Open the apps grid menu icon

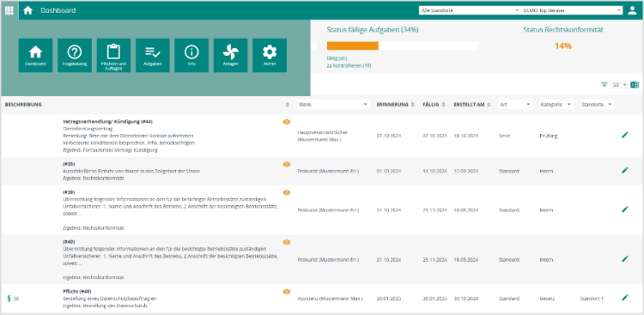click(x=9, y=10)
